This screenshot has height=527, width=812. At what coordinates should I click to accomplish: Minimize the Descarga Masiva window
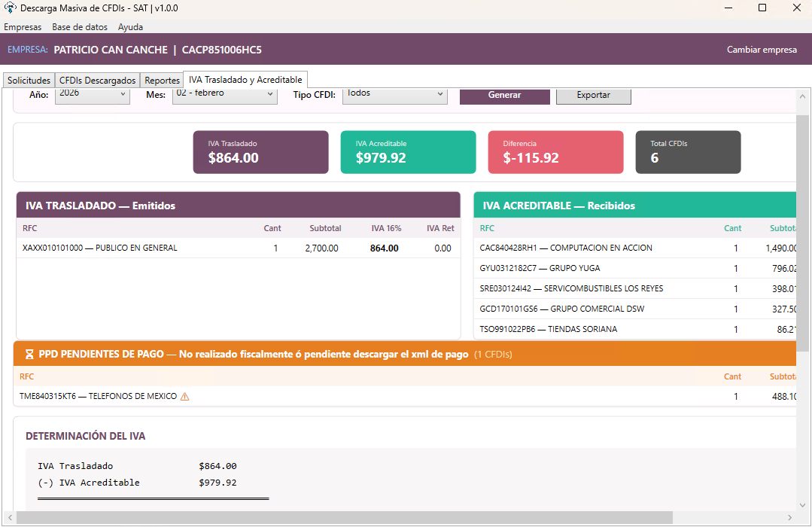pos(728,8)
